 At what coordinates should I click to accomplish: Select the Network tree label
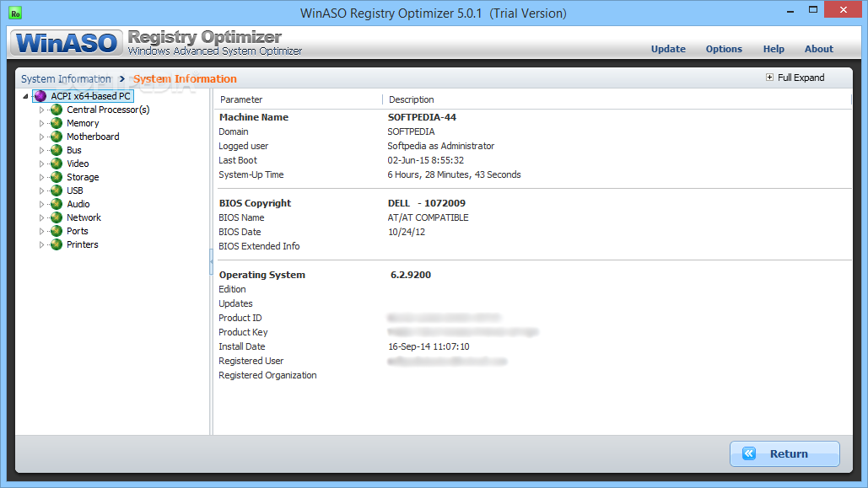84,218
